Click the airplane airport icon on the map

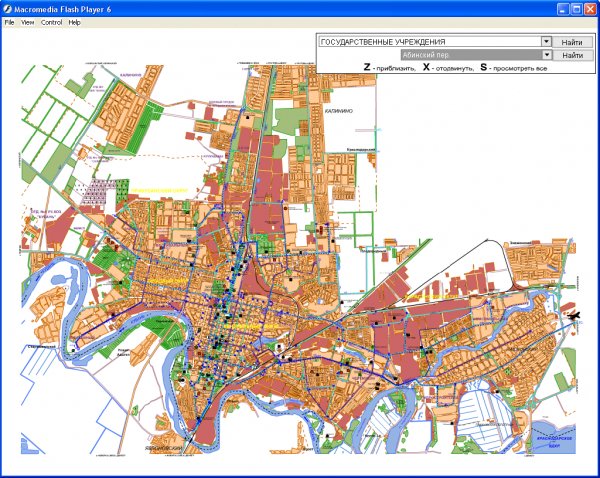pos(573,315)
